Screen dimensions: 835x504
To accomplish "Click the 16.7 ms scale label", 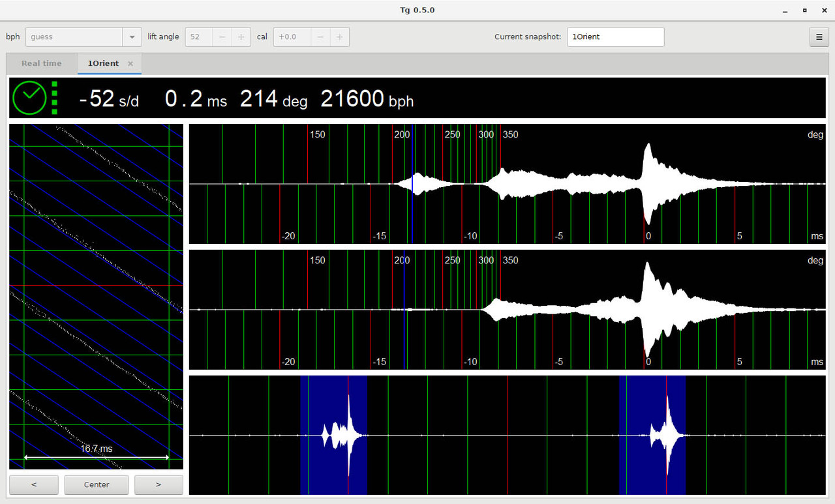I will 97,449.
